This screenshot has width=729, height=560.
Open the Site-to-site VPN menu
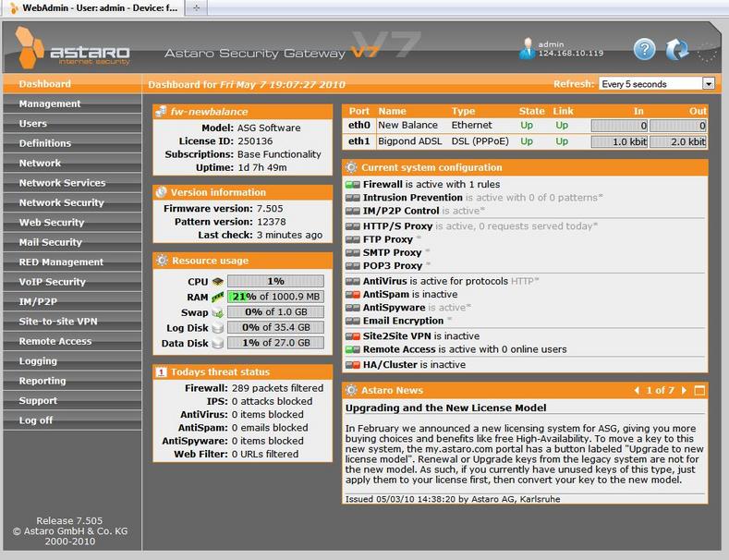click(58, 322)
